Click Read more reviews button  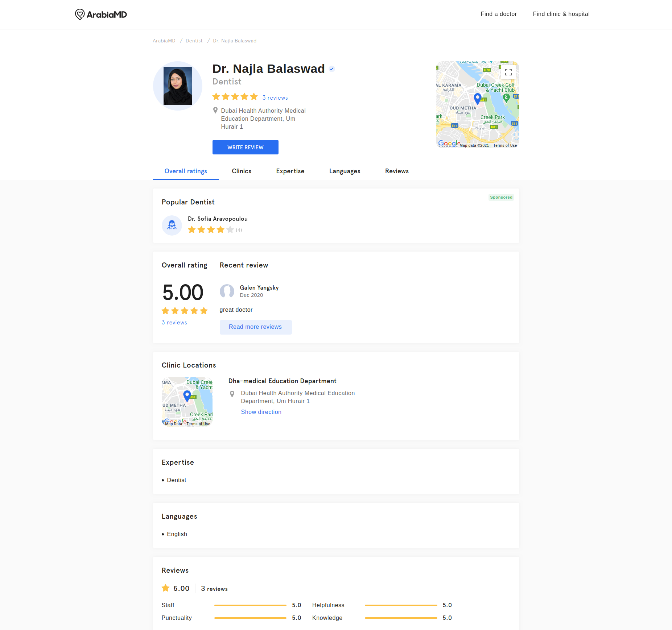pyautogui.click(x=255, y=327)
